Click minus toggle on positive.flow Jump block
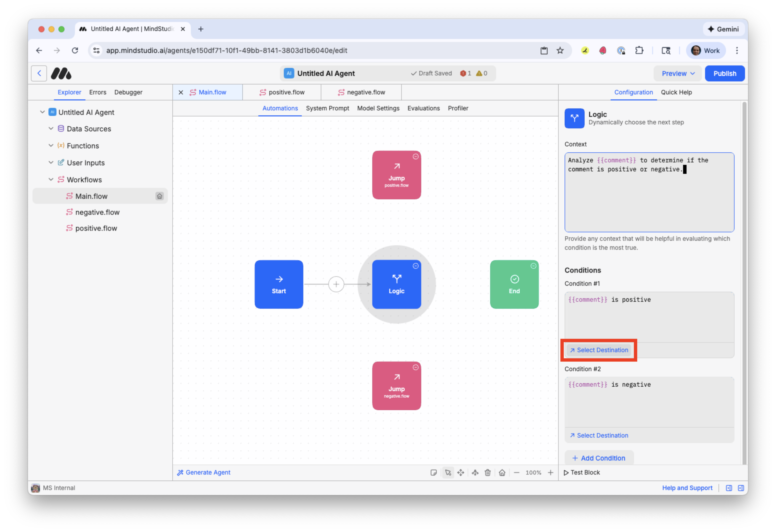 pyautogui.click(x=415, y=157)
